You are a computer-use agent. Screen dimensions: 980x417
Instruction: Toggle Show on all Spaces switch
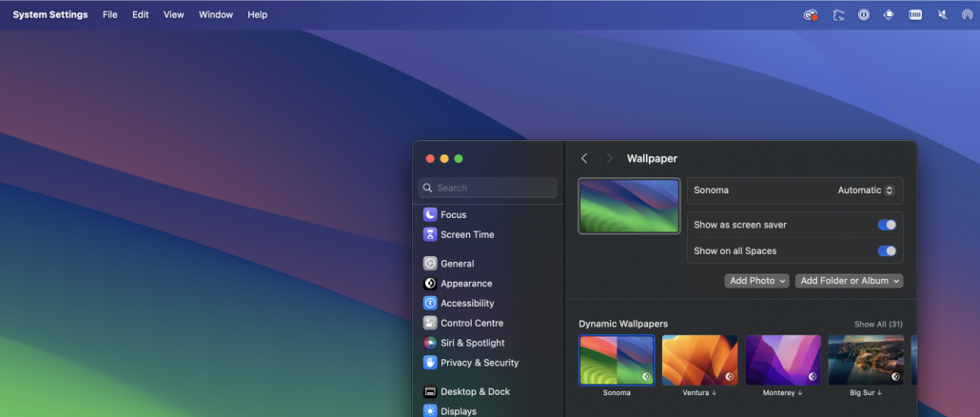pos(887,251)
